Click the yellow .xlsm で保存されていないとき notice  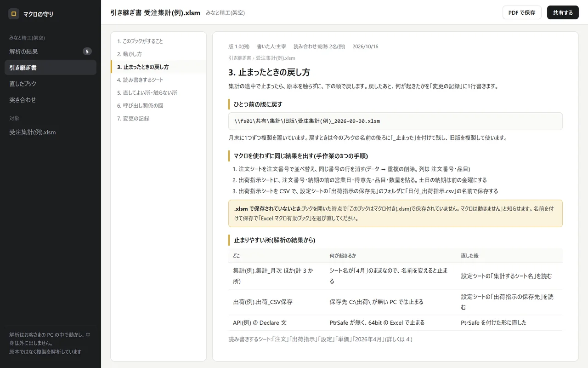[395, 213]
